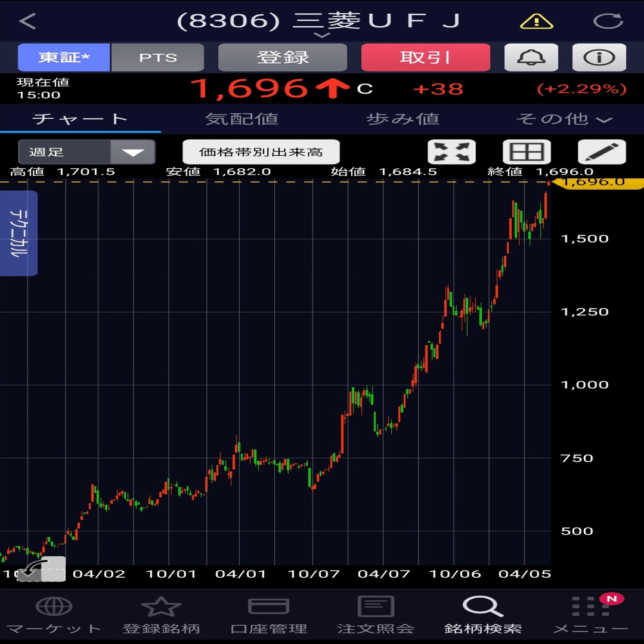This screenshot has height=644, width=644.
Task: Select the 東証* market toggle
Action: tap(64, 57)
